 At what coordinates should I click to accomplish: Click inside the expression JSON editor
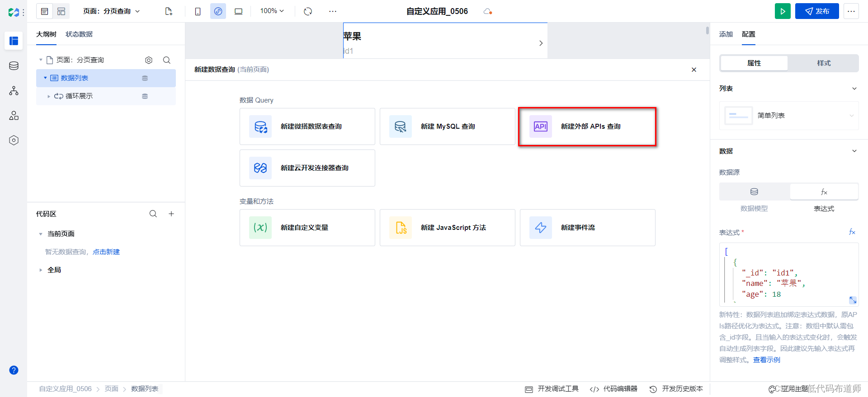(x=789, y=275)
